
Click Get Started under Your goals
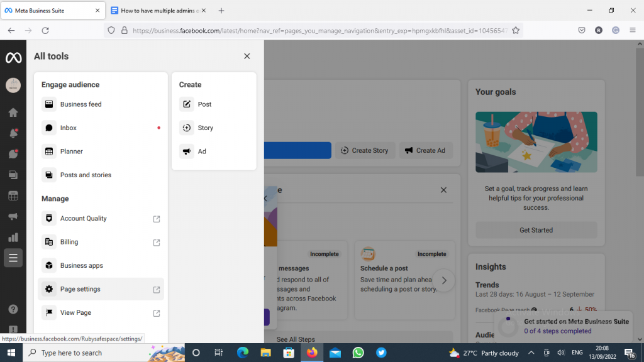click(x=536, y=230)
